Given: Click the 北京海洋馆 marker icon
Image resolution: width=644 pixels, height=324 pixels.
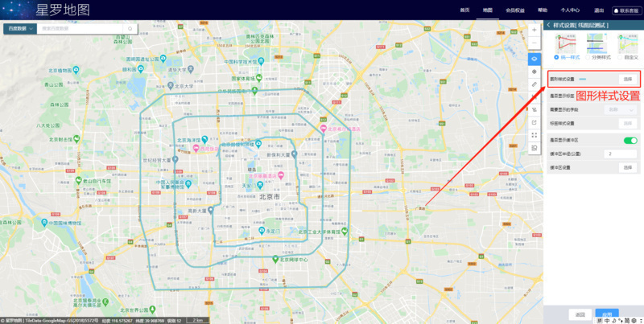Looking at the screenshot, I should tap(204, 139).
